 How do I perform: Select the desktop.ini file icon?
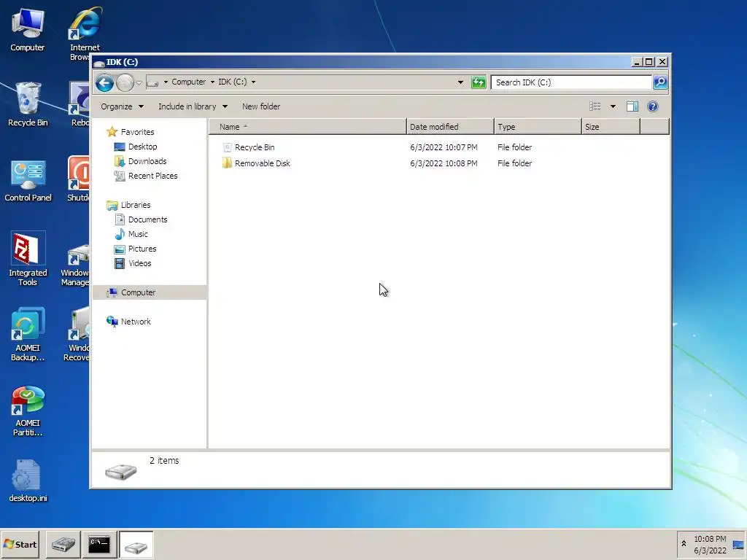[28, 481]
